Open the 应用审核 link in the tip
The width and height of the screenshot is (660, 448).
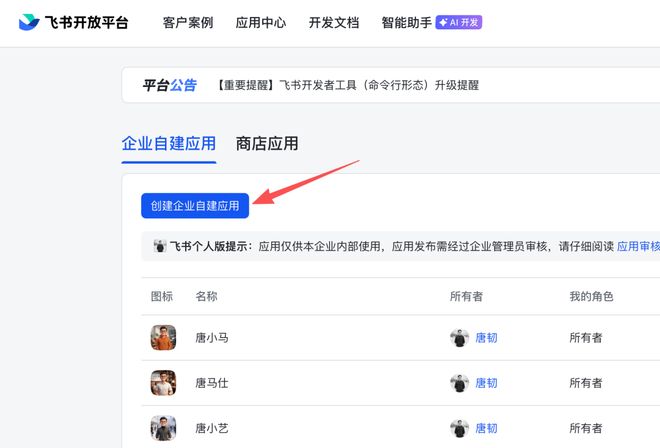638,246
